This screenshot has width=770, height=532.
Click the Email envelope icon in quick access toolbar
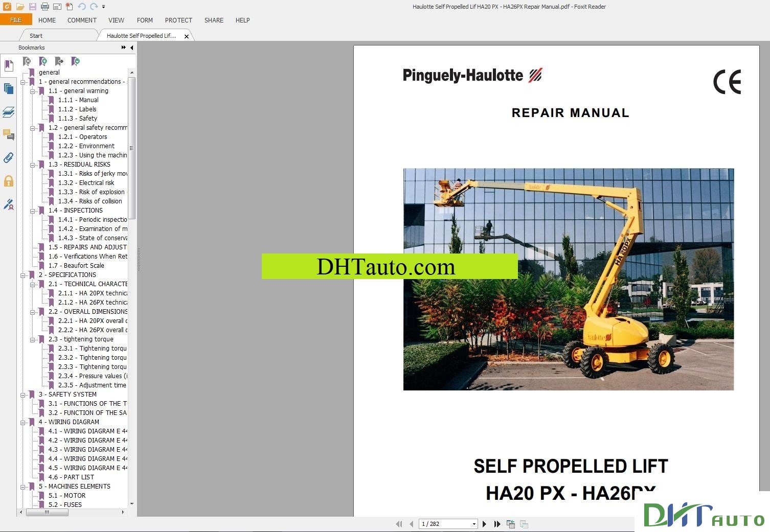point(57,7)
